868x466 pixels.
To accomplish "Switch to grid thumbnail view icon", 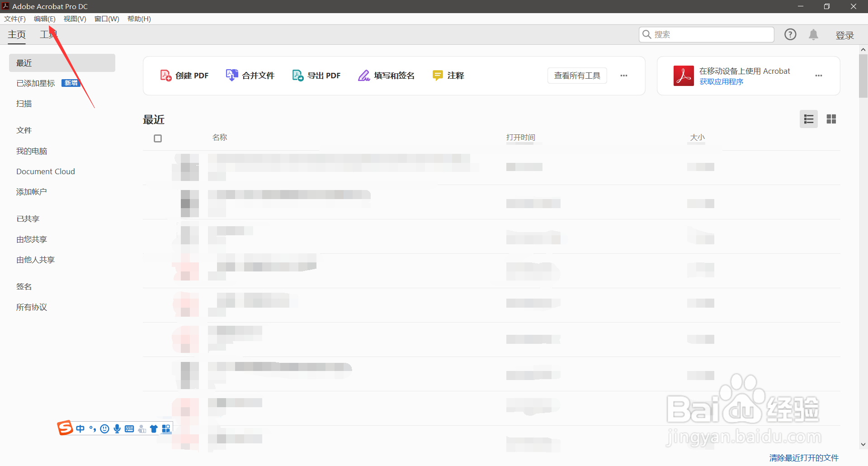I will pyautogui.click(x=831, y=119).
